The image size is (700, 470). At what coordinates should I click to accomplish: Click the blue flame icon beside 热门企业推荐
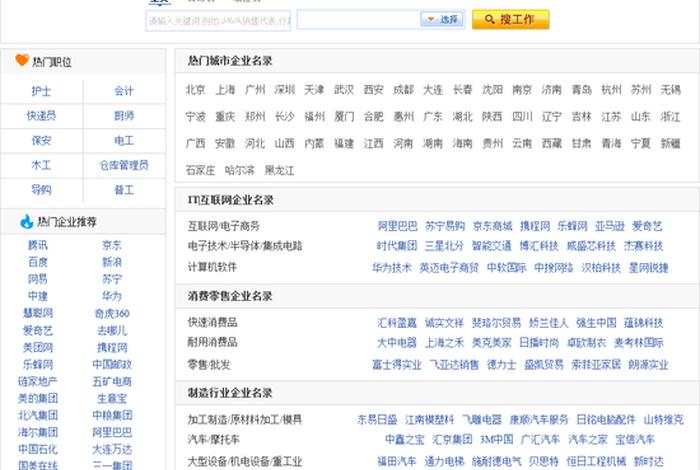tap(27, 221)
